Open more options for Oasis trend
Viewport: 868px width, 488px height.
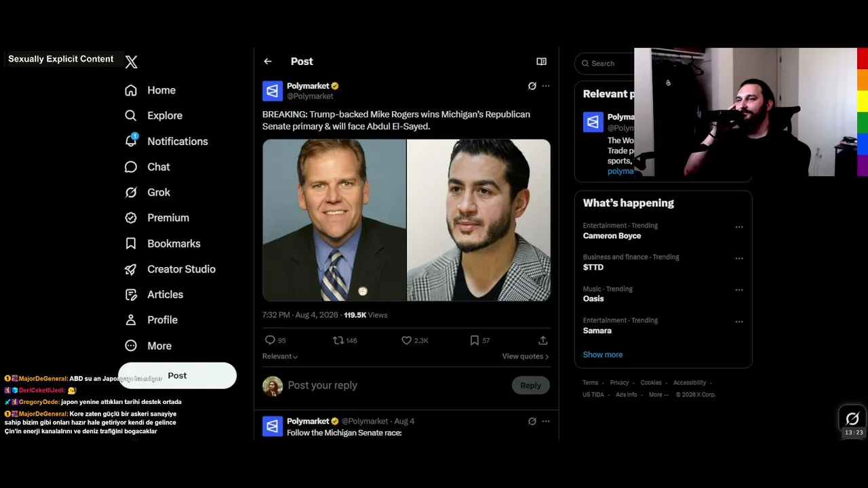(x=739, y=290)
